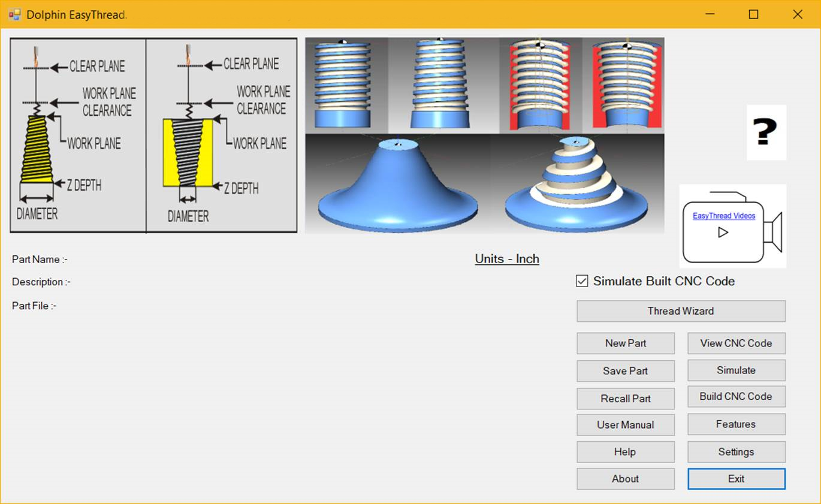This screenshot has width=821, height=504.
Task: Create a New Part
Action: coord(626,343)
